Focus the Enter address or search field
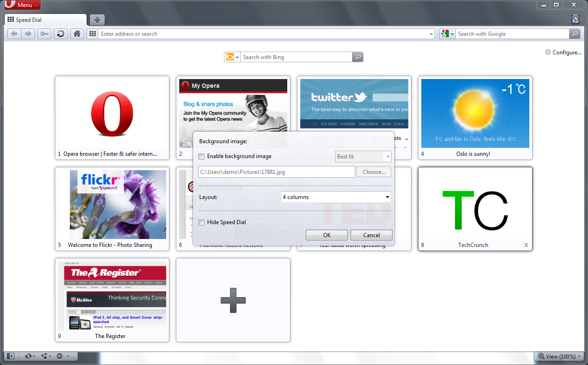The height and width of the screenshot is (365, 588). [x=263, y=34]
